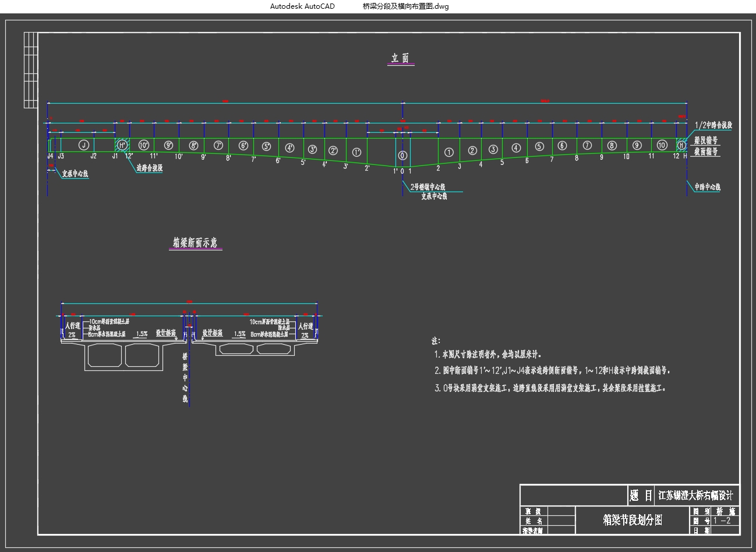Click circled segment 5 on the right span

(539, 147)
